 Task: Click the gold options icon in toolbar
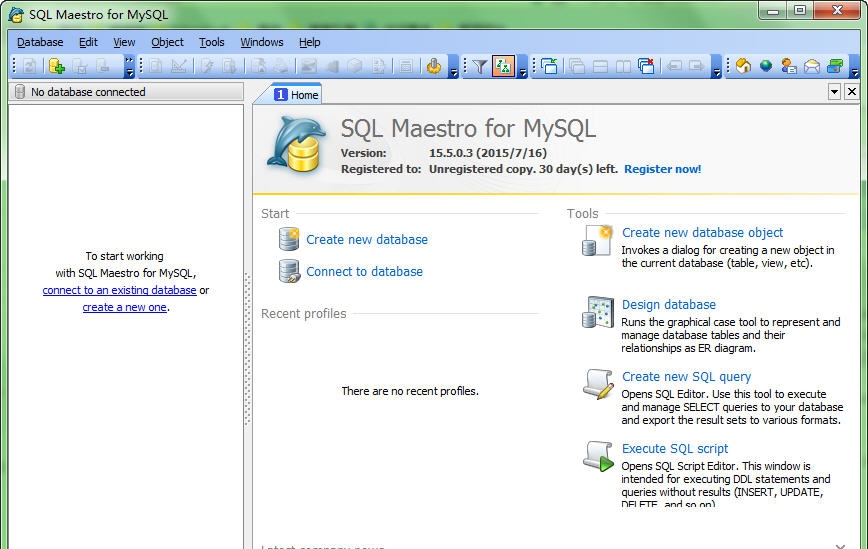(434, 66)
